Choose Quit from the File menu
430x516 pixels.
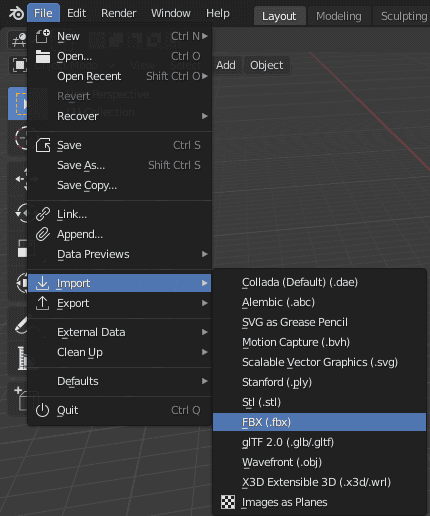[x=119, y=410]
